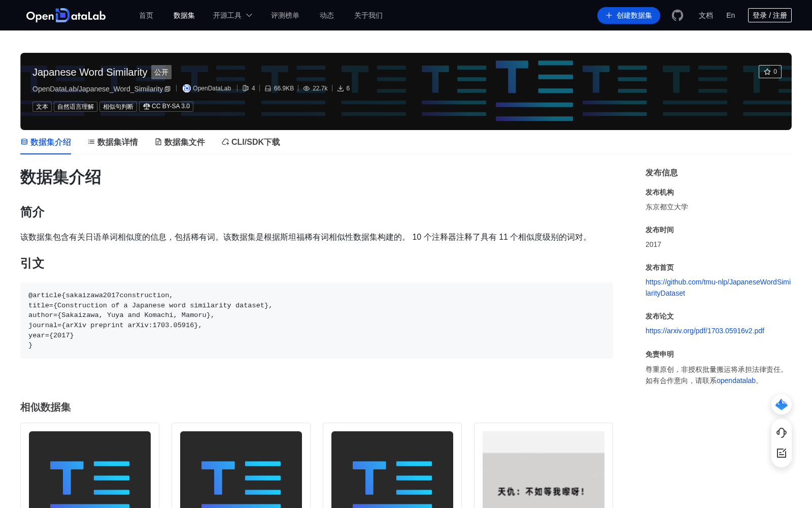Open the blue bird floating widget
Screen dimensions: 812x508
pyautogui.click(x=782, y=404)
